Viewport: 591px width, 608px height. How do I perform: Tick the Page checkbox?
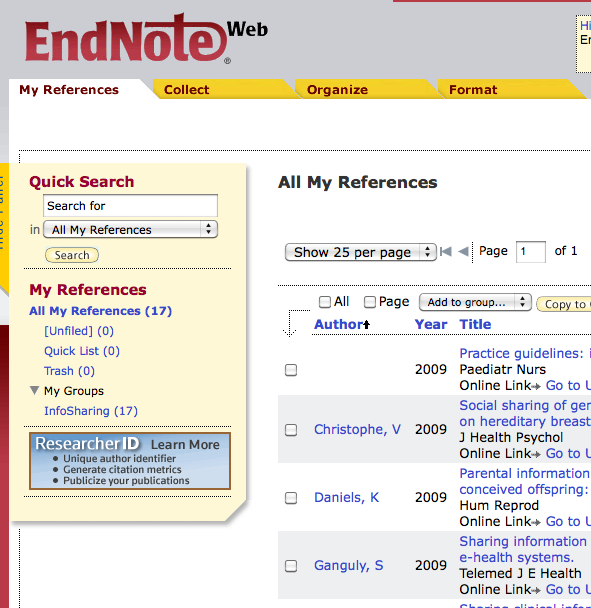[x=370, y=302]
